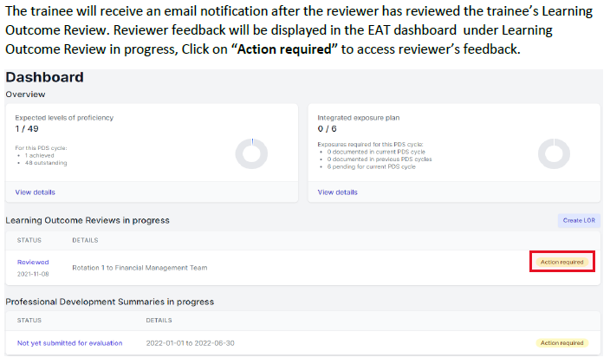Click the Dashboard heading
The height and width of the screenshot is (364, 610).
coord(45,77)
